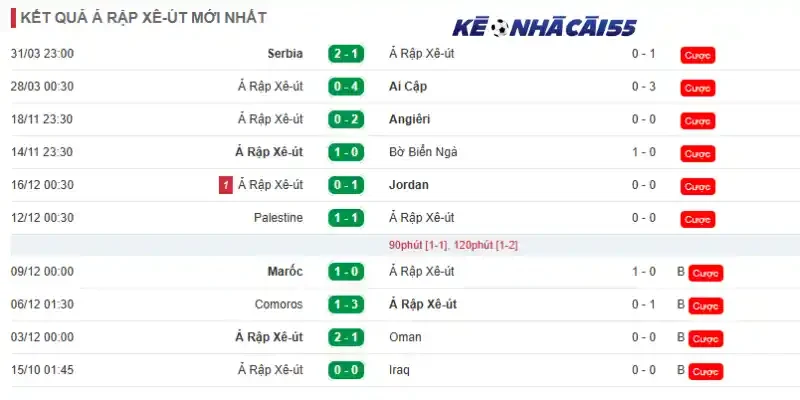
Task: Click Cược button for Angiêri match
Action: pos(697,121)
